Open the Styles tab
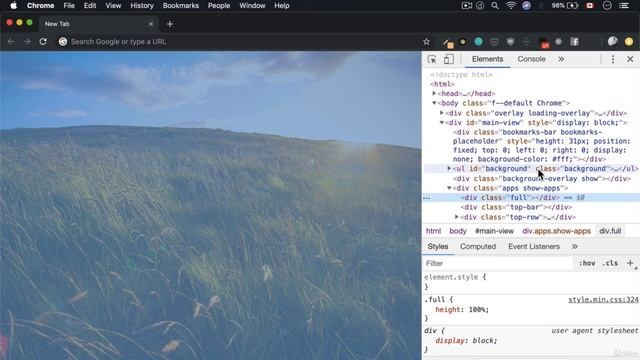This screenshot has width=640, height=360. pyautogui.click(x=438, y=247)
